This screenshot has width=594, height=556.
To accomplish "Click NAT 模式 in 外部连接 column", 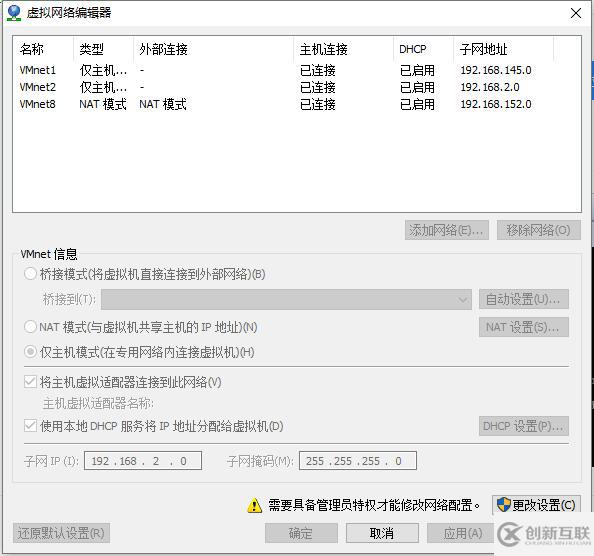I will pos(163,104).
